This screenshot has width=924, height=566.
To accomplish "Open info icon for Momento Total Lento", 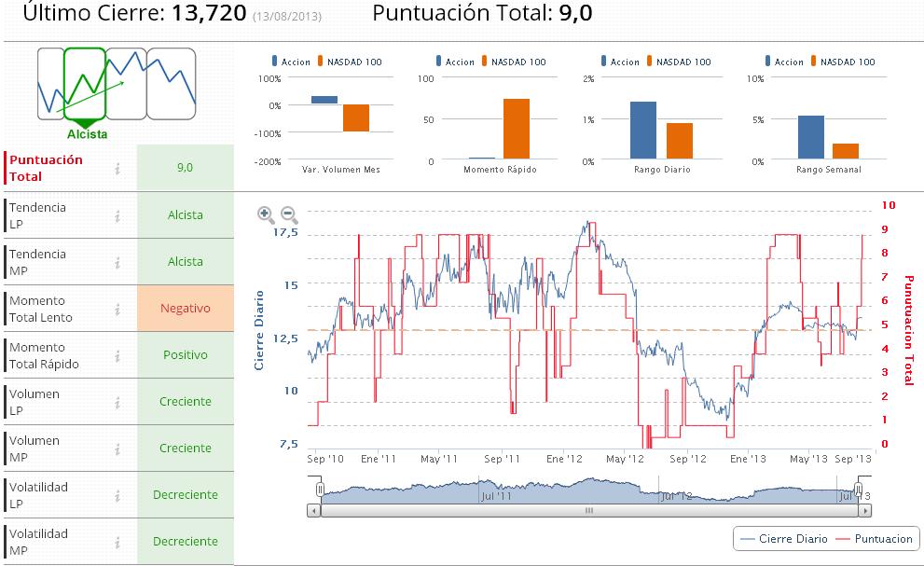I will coord(117,310).
